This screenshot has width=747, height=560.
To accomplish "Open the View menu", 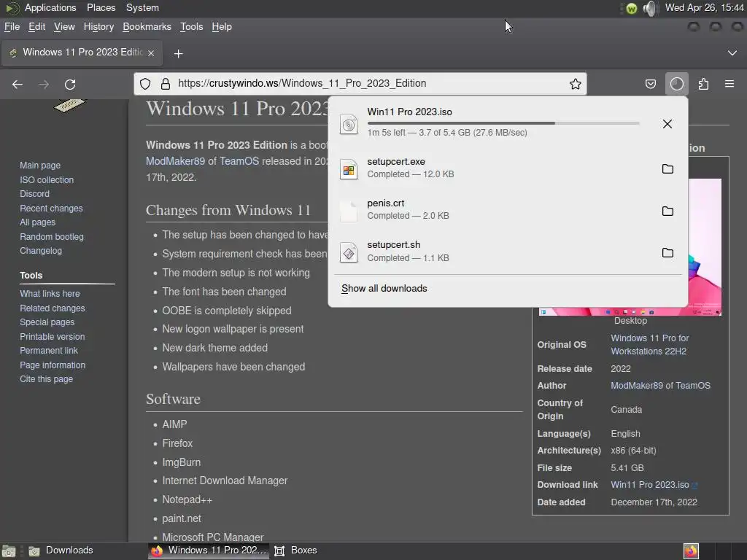I will [x=64, y=27].
